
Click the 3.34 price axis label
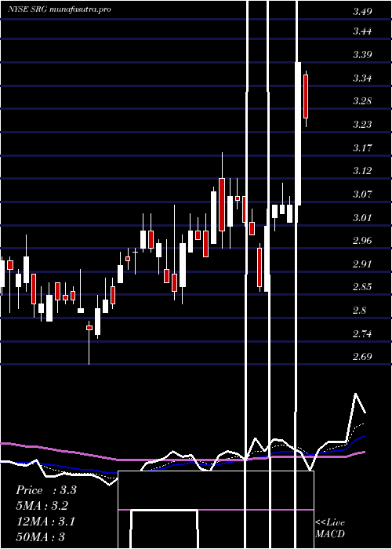(x=362, y=78)
